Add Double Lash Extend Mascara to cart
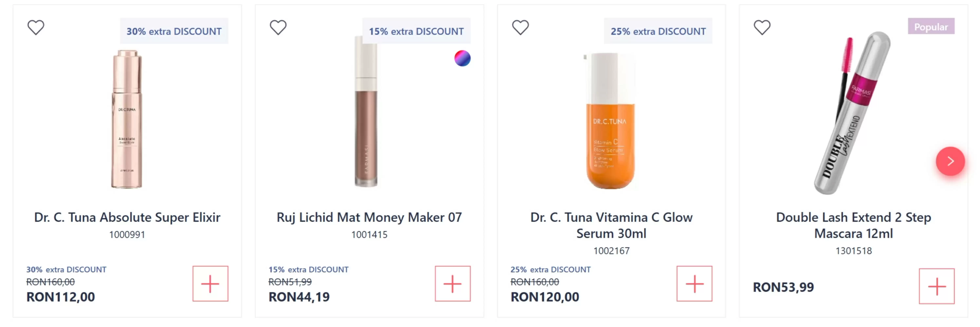The image size is (980, 327). (x=936, y=286)
